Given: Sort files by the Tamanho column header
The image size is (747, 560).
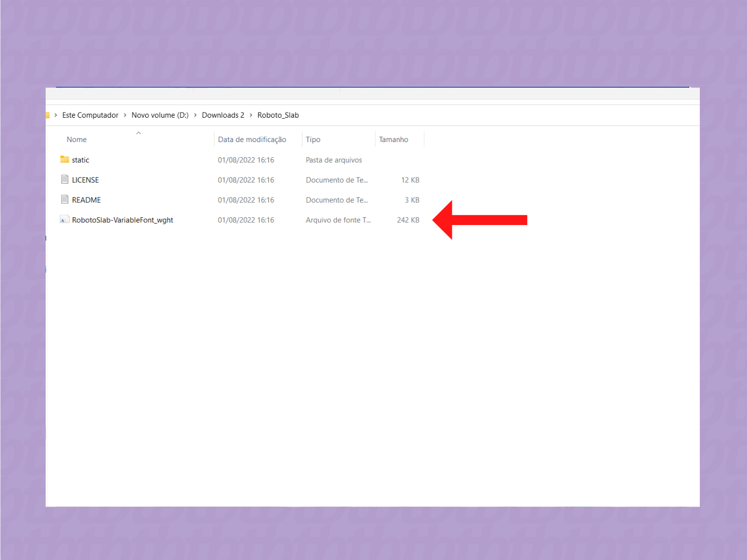Looking at the screenshot, I should [x=393, y=139].
